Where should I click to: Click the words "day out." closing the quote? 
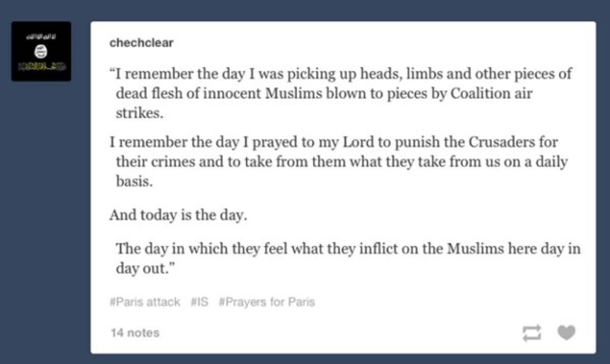pos(149,268)
